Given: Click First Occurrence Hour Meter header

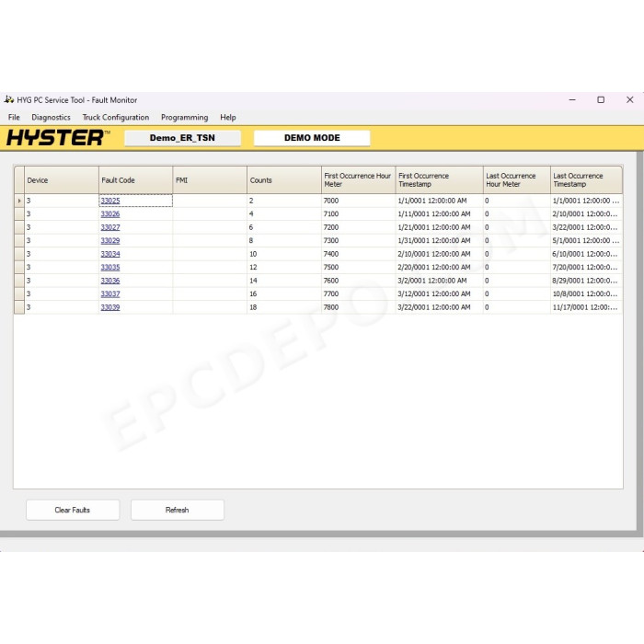Looking at the screenshot, I should [x=359, y=180].
